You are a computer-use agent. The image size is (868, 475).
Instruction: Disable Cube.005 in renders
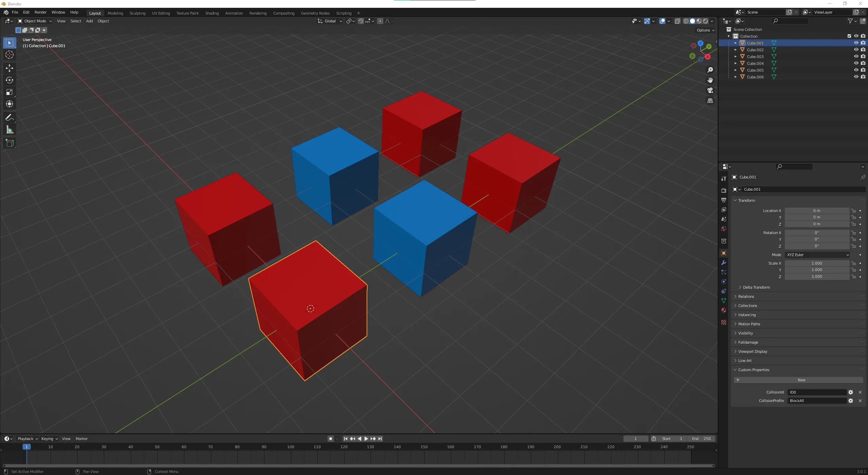pyautogui.click(x=863, y=70)
